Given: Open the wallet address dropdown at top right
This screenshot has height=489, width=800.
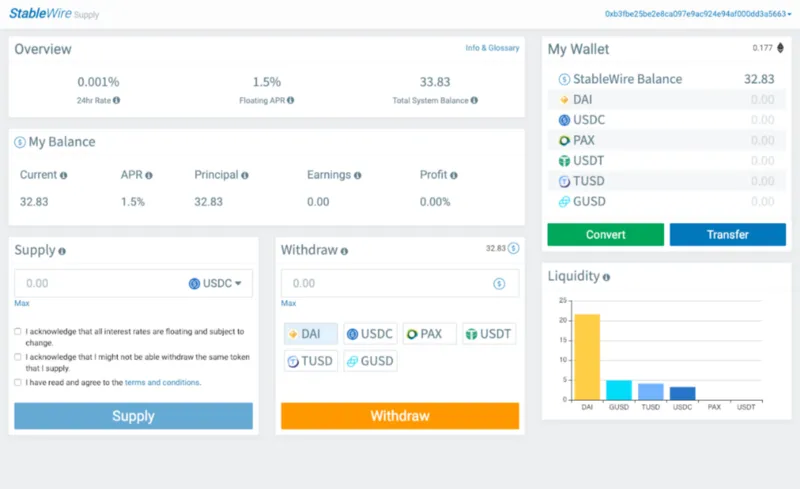Looking at the screenshot, I should click(698, 14).
